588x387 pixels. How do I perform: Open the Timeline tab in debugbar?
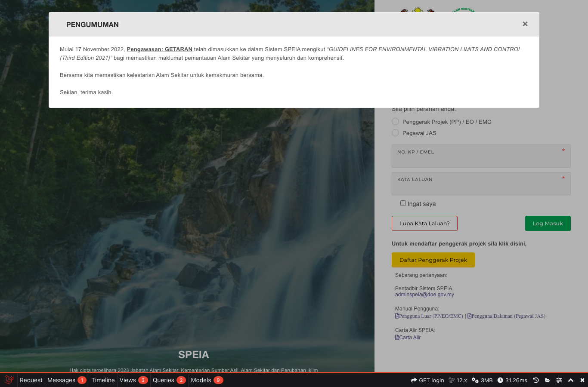coord(103,380)
